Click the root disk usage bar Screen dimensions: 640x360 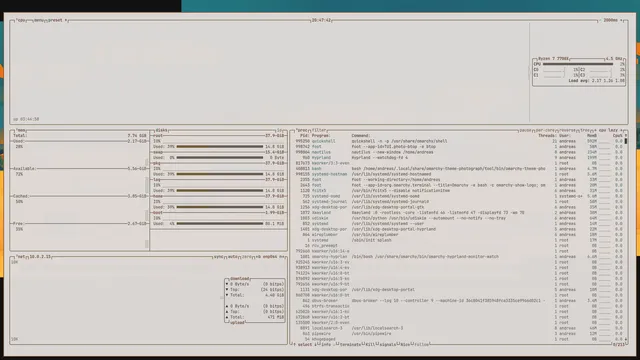pos(220,147)
